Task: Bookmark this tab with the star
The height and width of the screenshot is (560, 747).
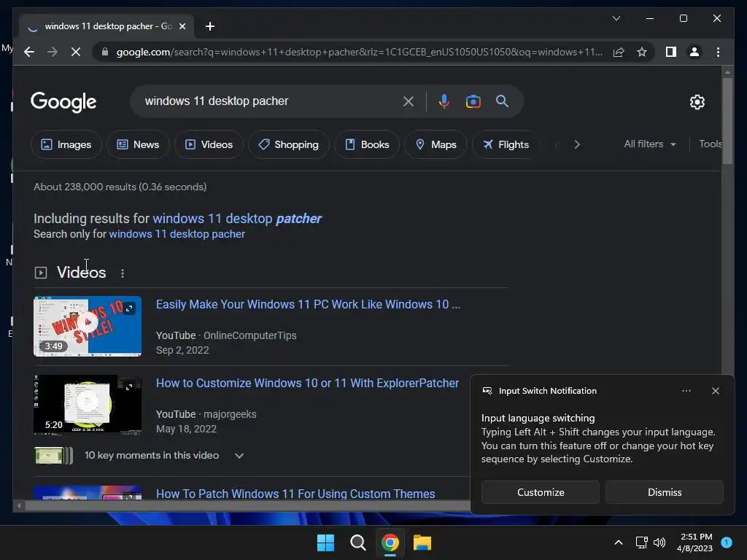Action: 642,52
